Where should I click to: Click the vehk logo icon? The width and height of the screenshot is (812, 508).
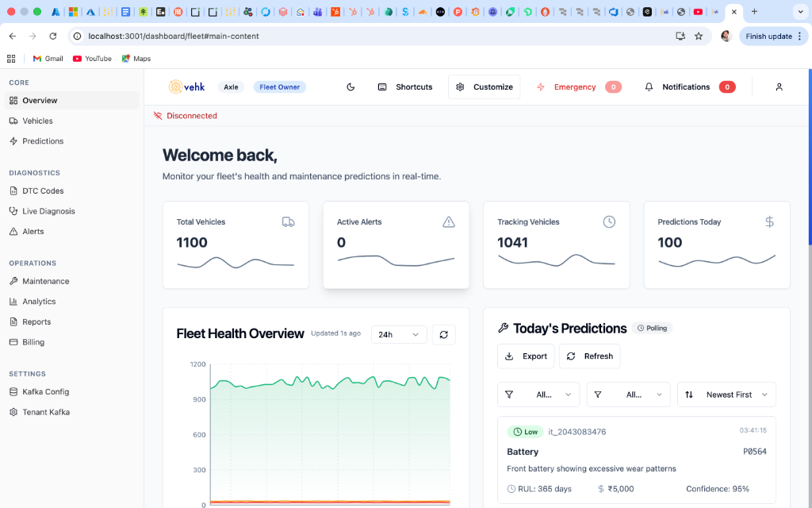pos(175,87)
